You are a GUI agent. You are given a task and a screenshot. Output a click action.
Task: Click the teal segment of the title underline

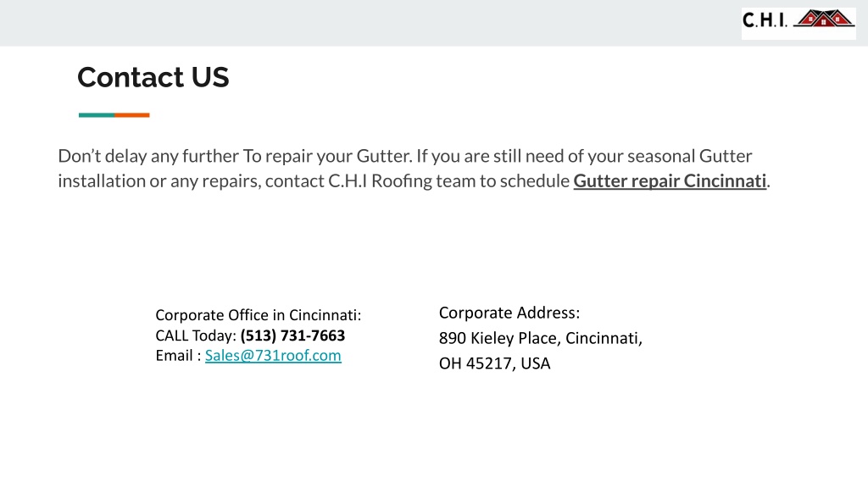(97, 115)
